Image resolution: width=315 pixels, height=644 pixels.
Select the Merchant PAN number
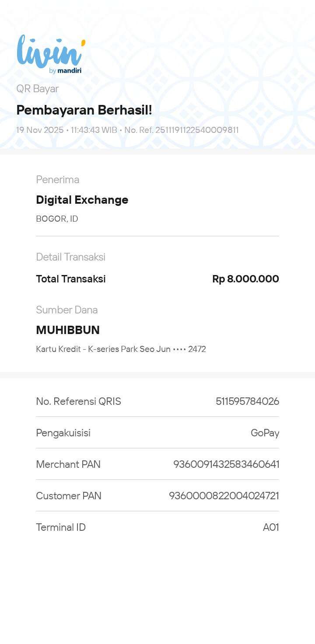[226, 464]
